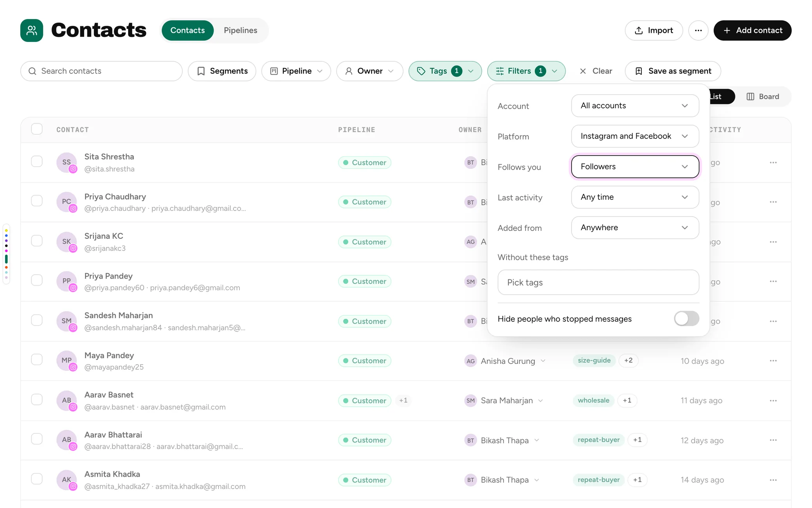The width and height of the screenshot is (812, 508).
Task: Click the Clear filters X button
Action: (x=596, y=71)
